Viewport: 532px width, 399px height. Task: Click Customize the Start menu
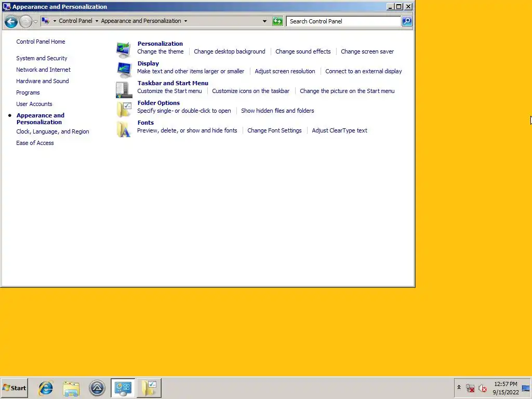(x=170, y=91)
